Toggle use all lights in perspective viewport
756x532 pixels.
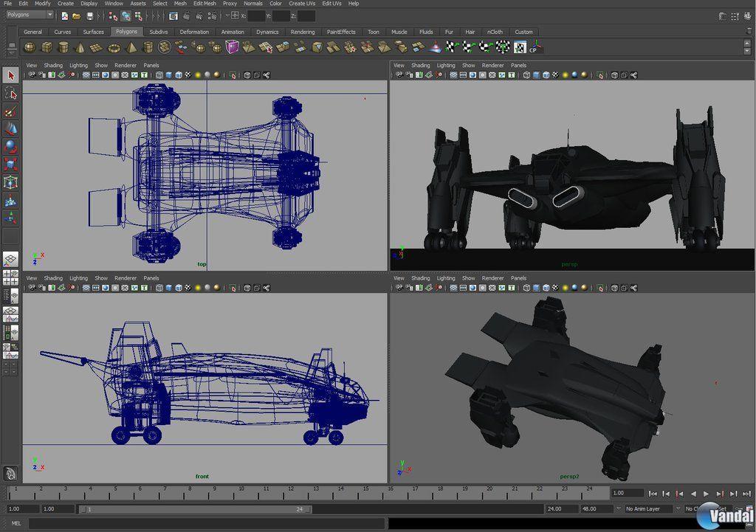click(566, 75)
